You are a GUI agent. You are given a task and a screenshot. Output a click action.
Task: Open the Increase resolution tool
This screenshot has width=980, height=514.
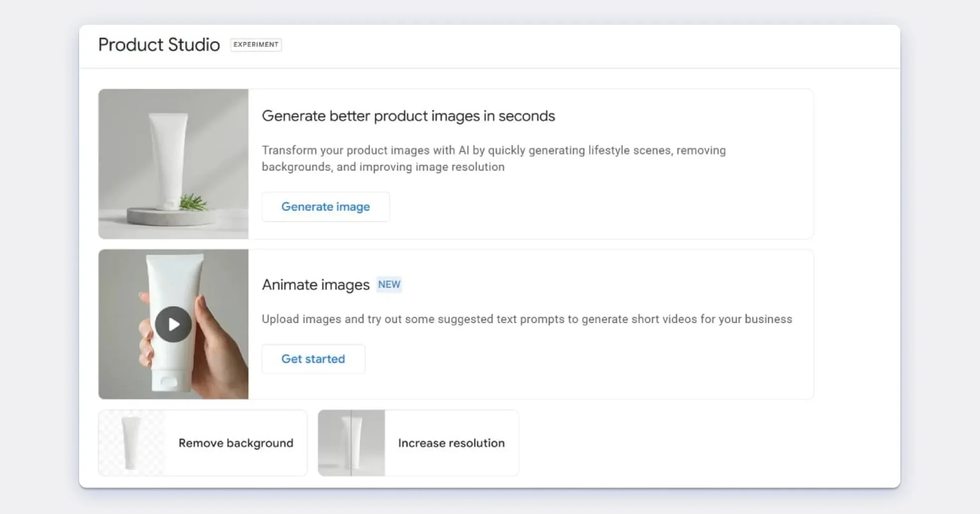click(x=418, y=443)
